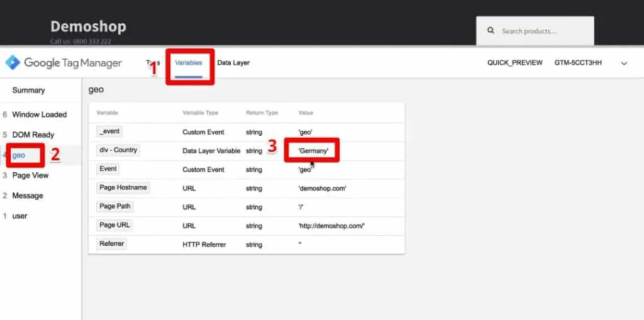644x320 pixels.
Task: Click the 'Germany' value cell
Action: pos(313,151)
